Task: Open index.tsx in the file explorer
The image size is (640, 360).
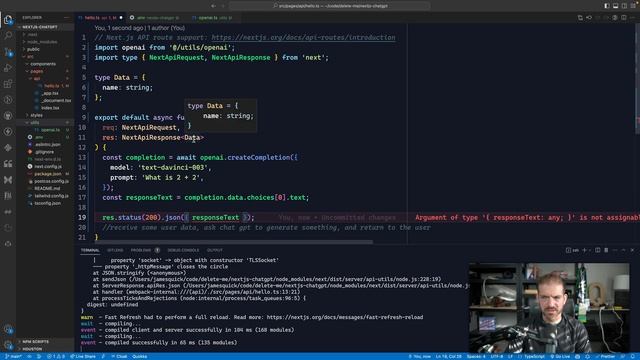Action: [45, 108]
